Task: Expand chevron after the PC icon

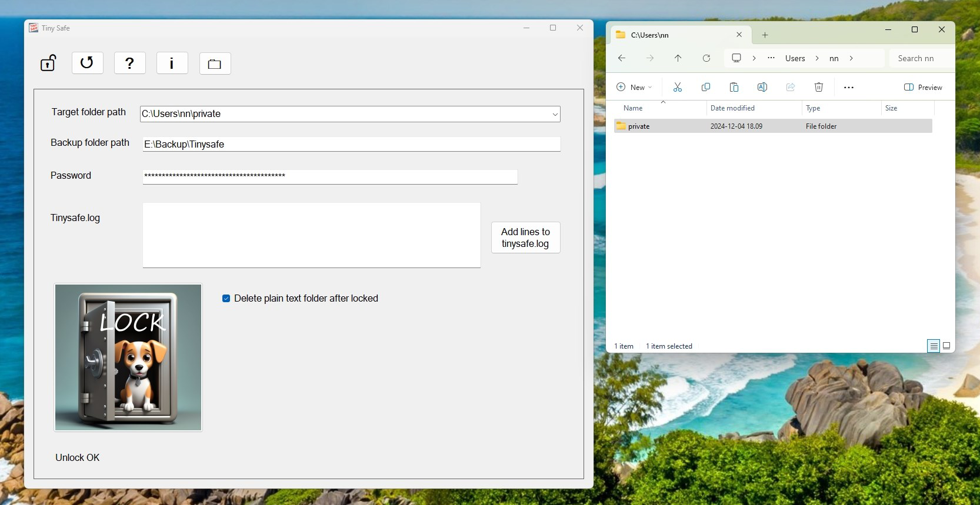Action: (x=754, y=58)
